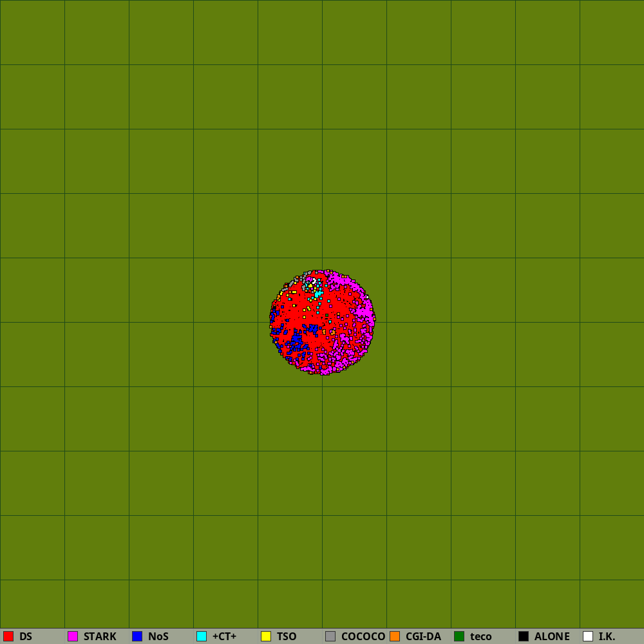
Task: Click the cyan +CT+ legend swatch
Action: tap(202, 636)
